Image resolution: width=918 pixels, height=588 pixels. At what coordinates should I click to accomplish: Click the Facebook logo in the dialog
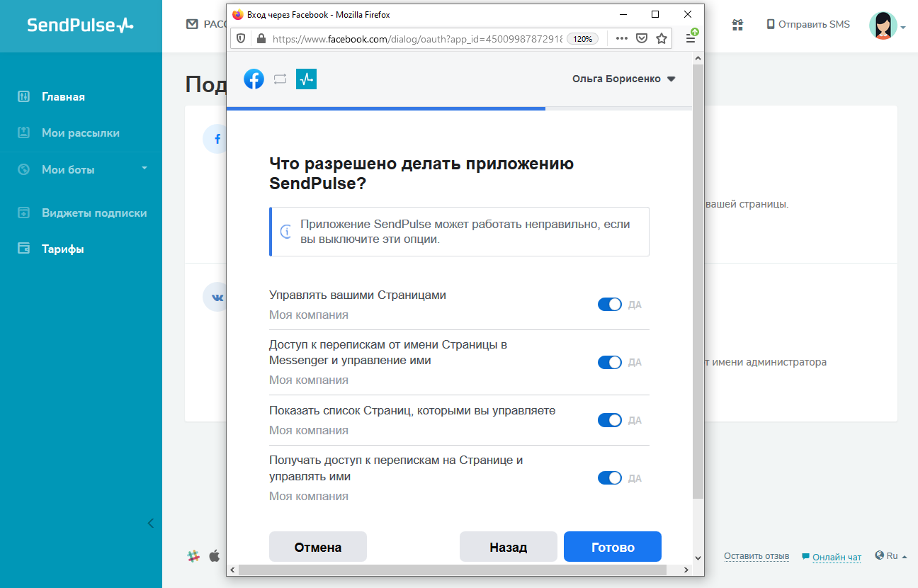click(254, 79)
